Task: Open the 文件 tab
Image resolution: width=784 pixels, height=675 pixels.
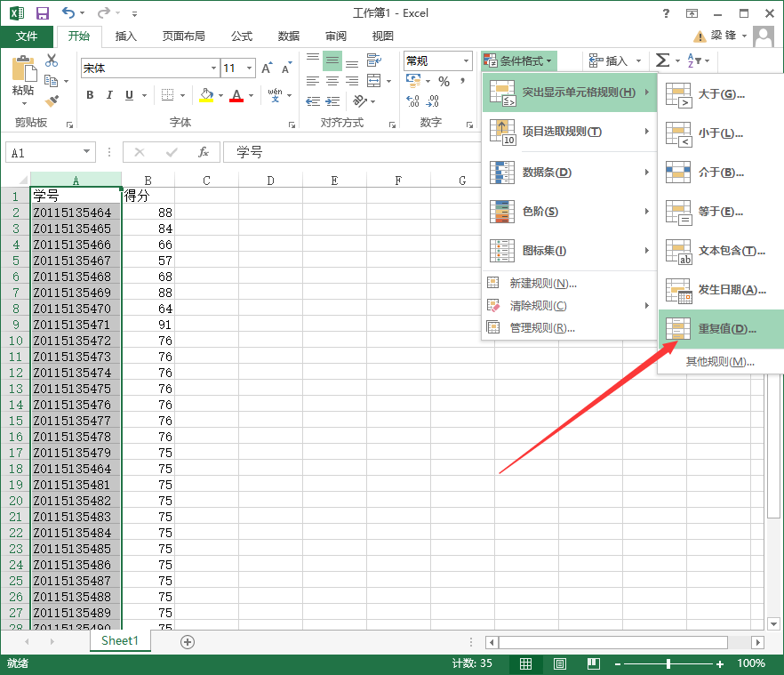Action: point(27,36)
